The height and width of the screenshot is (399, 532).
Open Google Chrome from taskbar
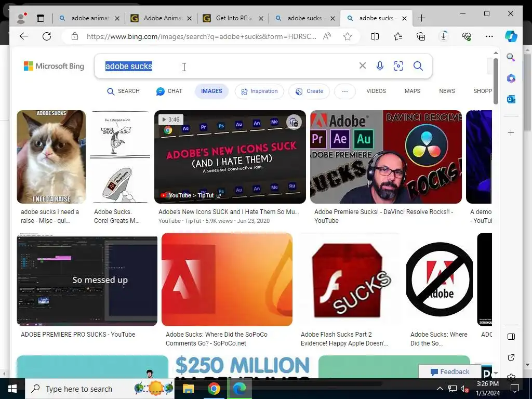[x=214, y=389]
